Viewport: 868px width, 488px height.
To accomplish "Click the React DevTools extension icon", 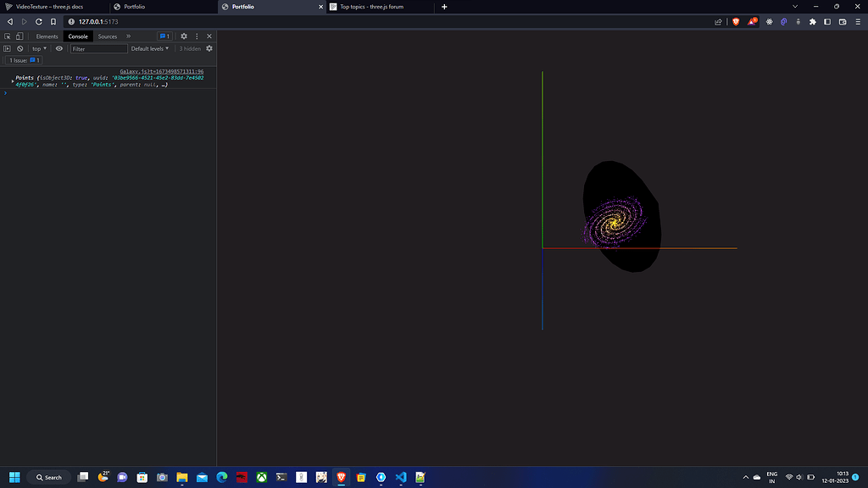I will tap(770, 21).
